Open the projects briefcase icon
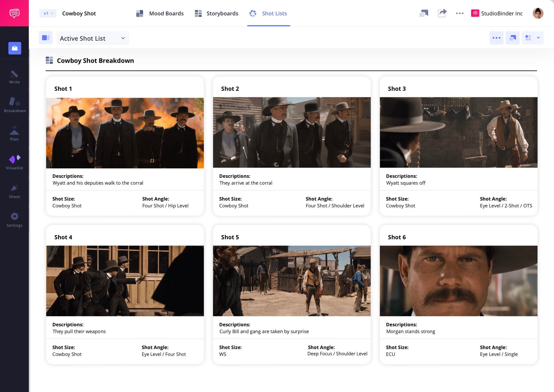554x392 pixels. [x=15, y=48]
